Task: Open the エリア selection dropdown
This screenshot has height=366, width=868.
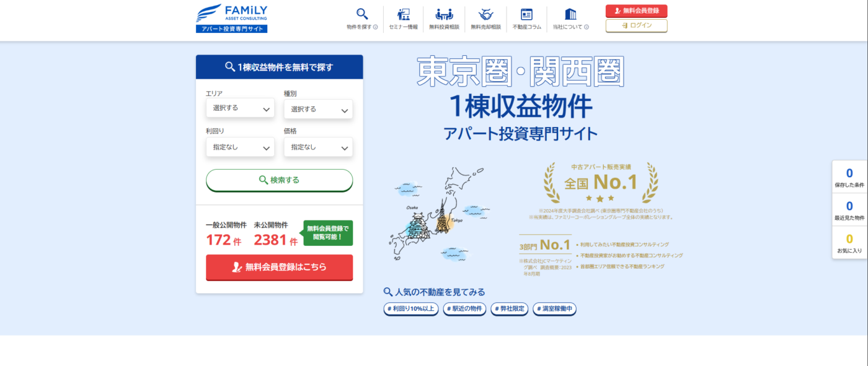Action: pos(240,108)
